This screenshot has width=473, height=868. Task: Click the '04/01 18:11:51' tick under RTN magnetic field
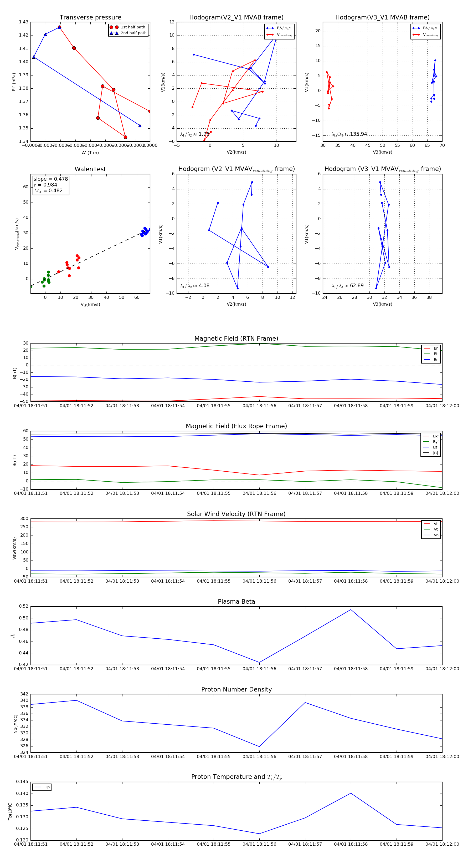pyautogui.click(x=31, y=406)
